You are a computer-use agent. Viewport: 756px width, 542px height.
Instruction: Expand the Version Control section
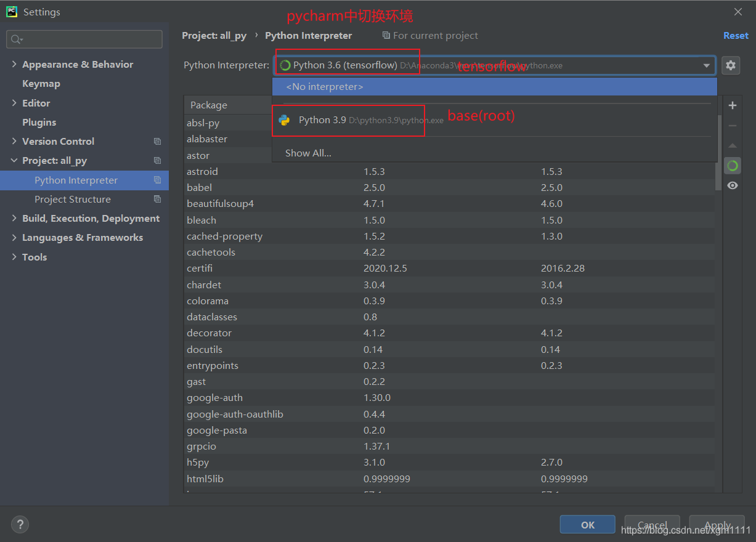click(14, 142)
